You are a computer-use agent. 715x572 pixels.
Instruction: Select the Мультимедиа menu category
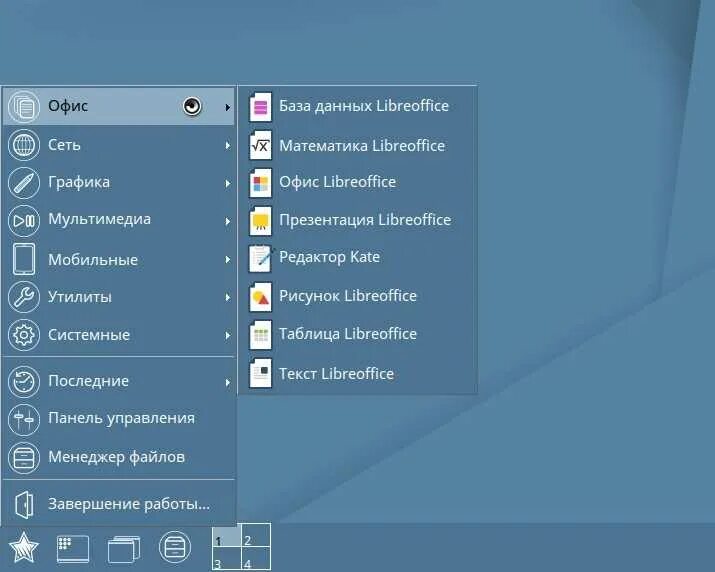[x=119, y=221]
